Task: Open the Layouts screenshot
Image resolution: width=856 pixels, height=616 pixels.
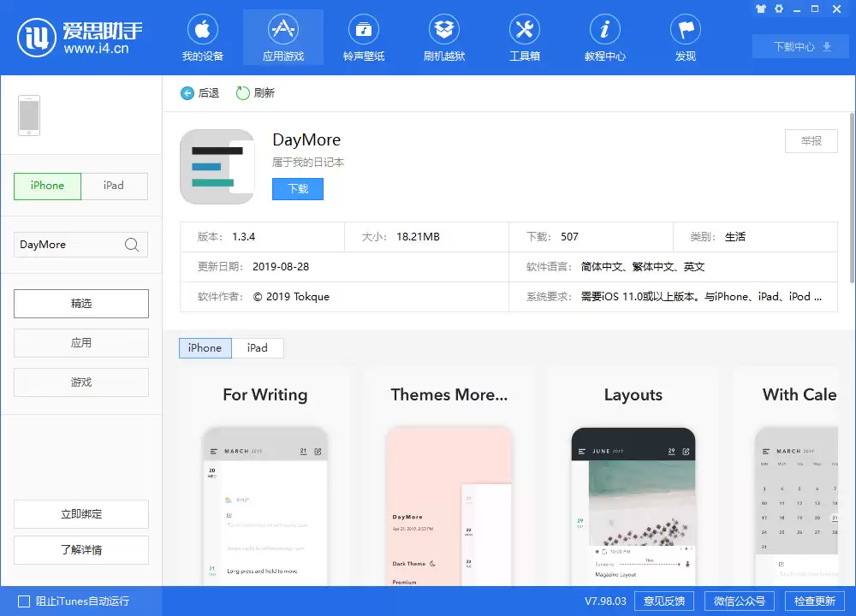Action: point(633,477)
